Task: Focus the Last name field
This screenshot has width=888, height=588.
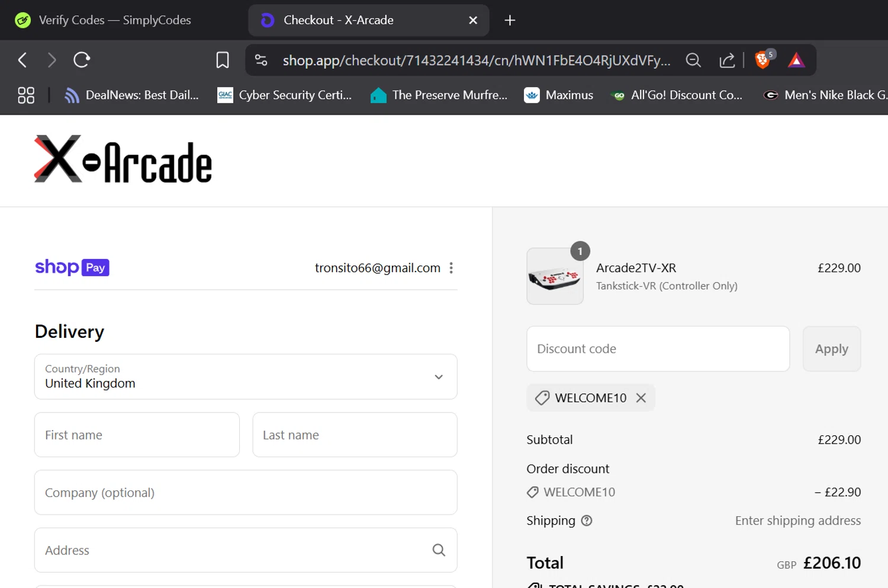Action: [x=355, y=435]
